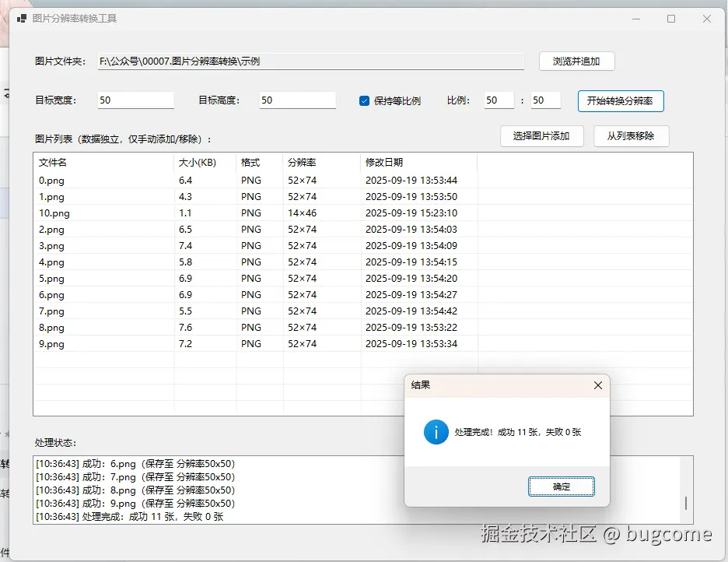Click the 修改日期 column header
This screenshot has height=562, width=728.
coord(419,163)
